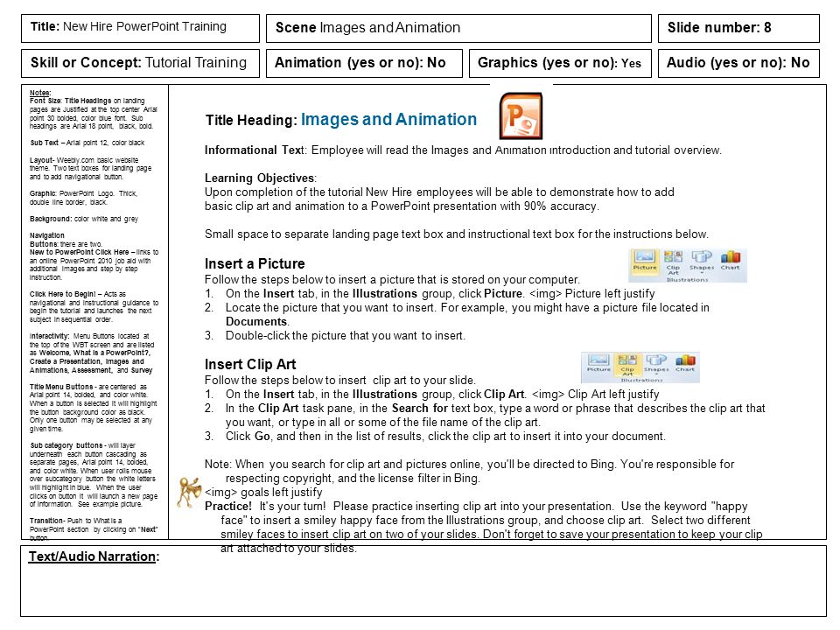This screenshot has width=840, height=630.
Task: Click the Graphics (yes or no): Yes box
Action: (x=560, y=63)
